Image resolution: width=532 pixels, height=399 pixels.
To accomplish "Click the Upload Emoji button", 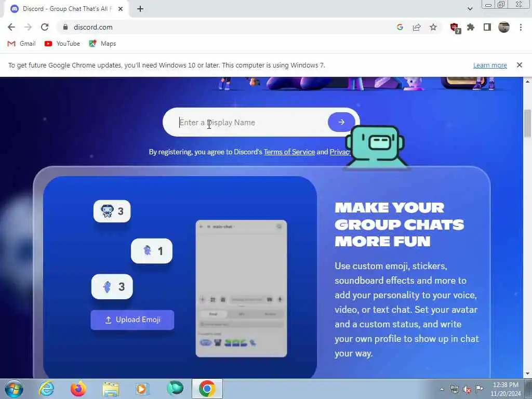I will click(132, 320).
